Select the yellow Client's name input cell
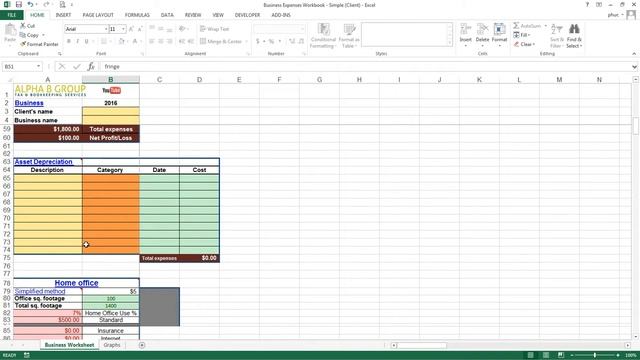The height and width of the screenshot is (360, 640). (111, 111)
